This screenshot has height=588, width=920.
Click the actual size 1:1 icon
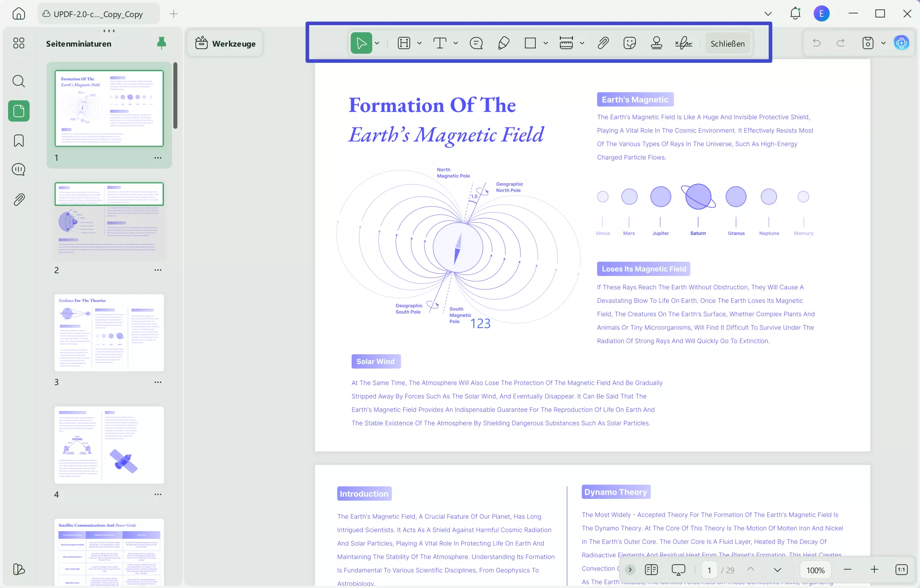click(x=901, y=570)
